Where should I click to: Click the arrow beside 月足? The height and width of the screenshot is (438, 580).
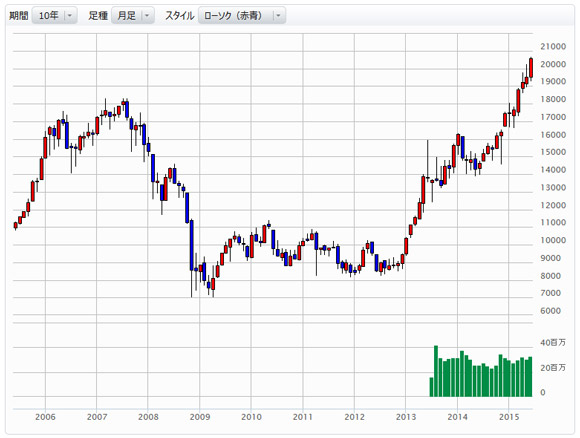(x=147, y=16)
